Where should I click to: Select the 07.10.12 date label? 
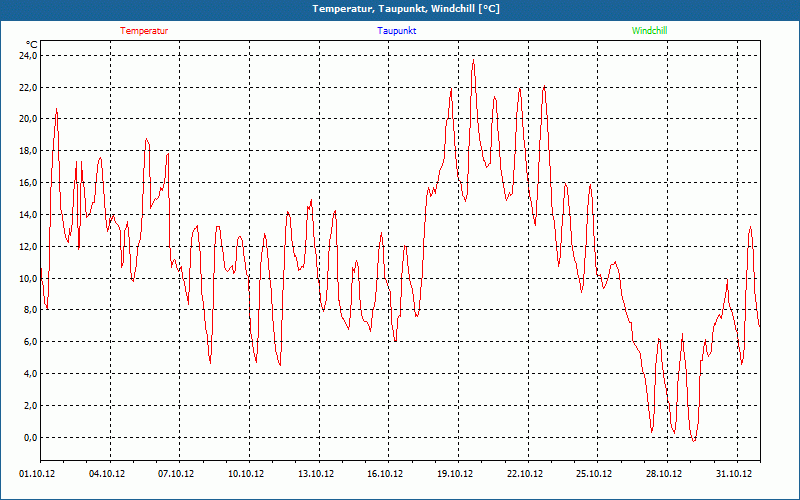(176, 474)
